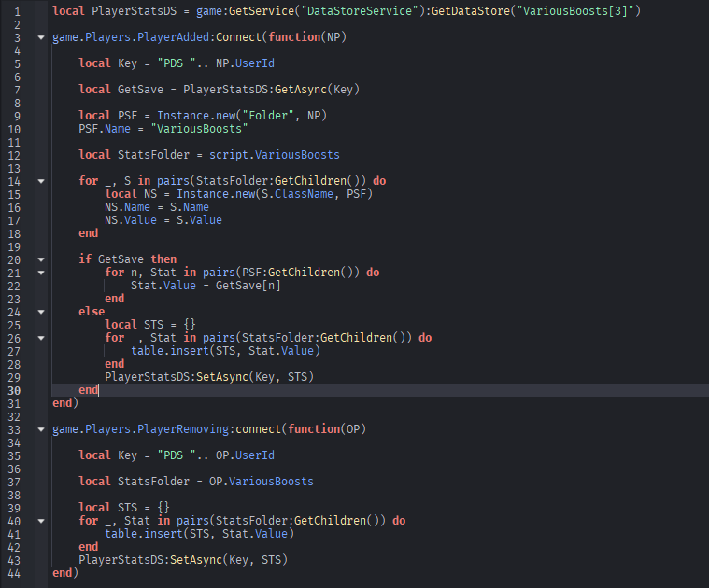The image size is (709, 588).
Task: Click the end) on line 31
Action: click(x=65, y=403)
